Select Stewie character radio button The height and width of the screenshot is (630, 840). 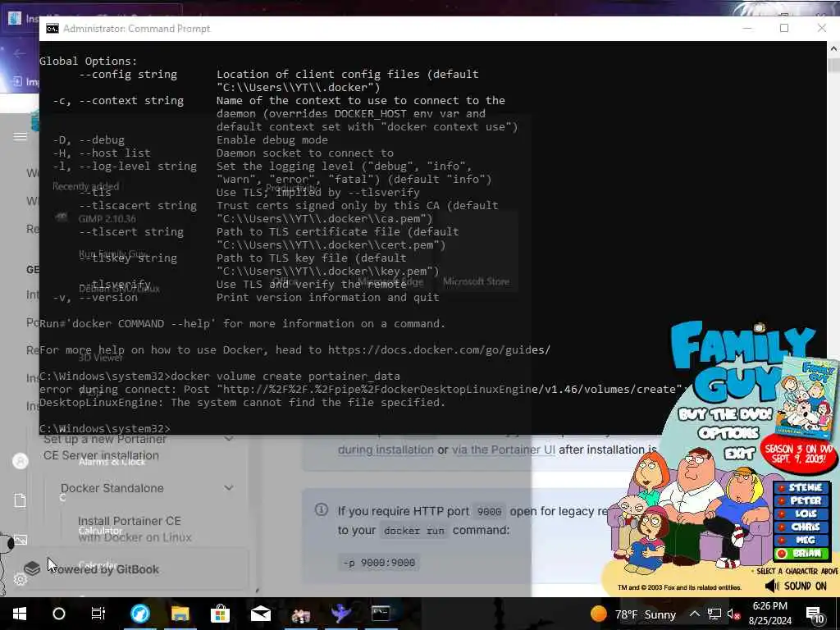782,488
